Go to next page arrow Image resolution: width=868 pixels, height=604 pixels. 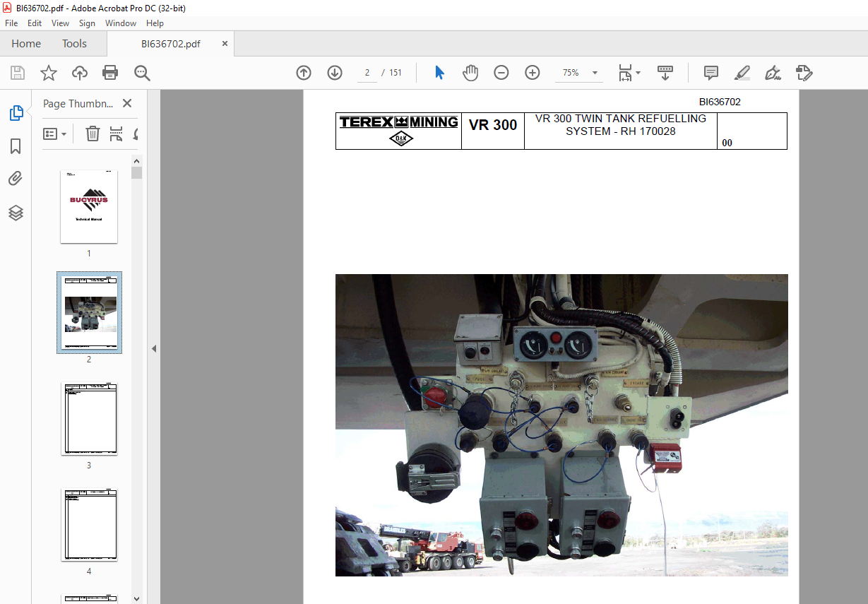(x=335, y=73)
